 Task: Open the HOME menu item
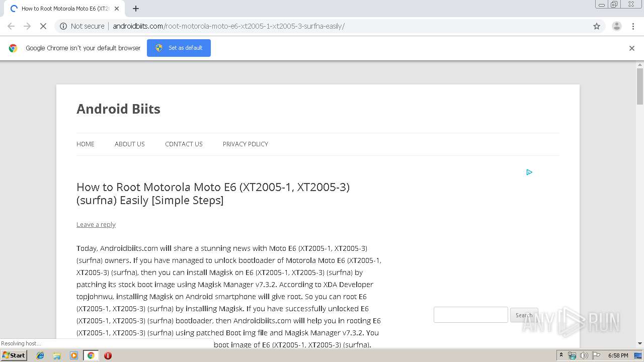click(x=86, y=144)
